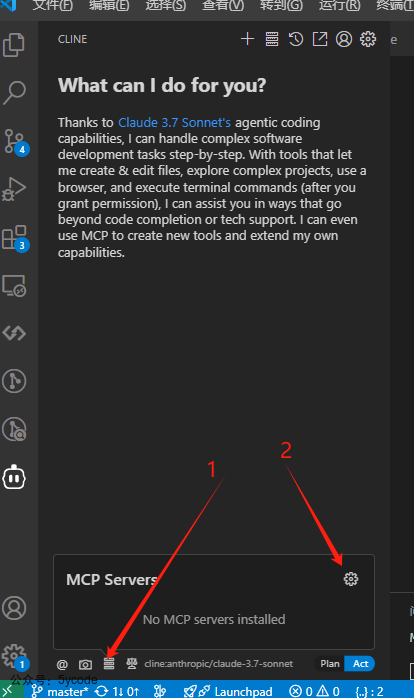Viewport: 414px width, 698px height.
Task: Open the Cline robot icon in sidebar
Action: [x=14, y=478]
